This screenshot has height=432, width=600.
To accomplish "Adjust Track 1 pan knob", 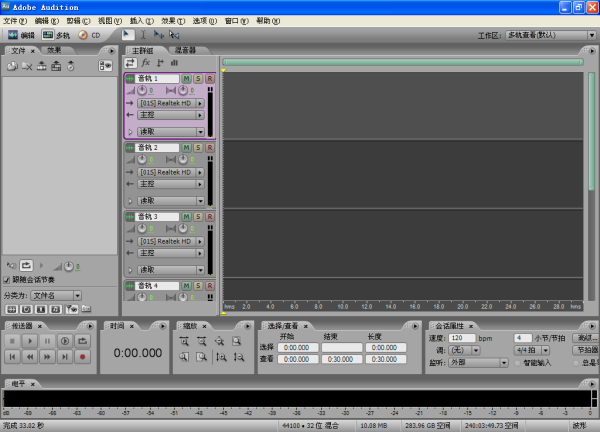I will pyautogui.click(x=183, y=90).
